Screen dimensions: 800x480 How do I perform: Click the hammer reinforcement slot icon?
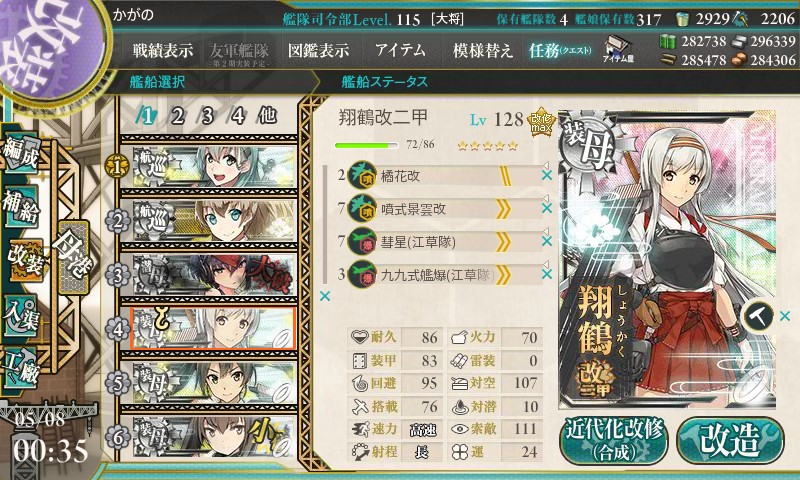pyautogui.click(x=759, y=317)
